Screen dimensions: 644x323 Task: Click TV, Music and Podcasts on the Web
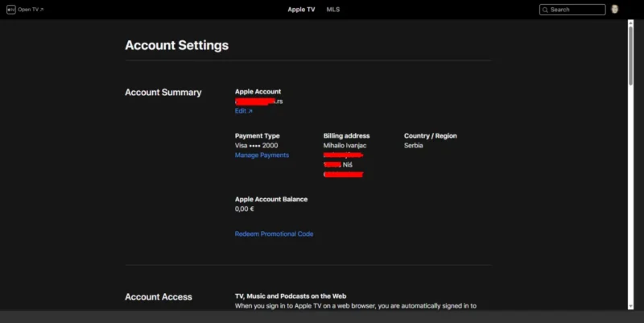coord(291,296)
